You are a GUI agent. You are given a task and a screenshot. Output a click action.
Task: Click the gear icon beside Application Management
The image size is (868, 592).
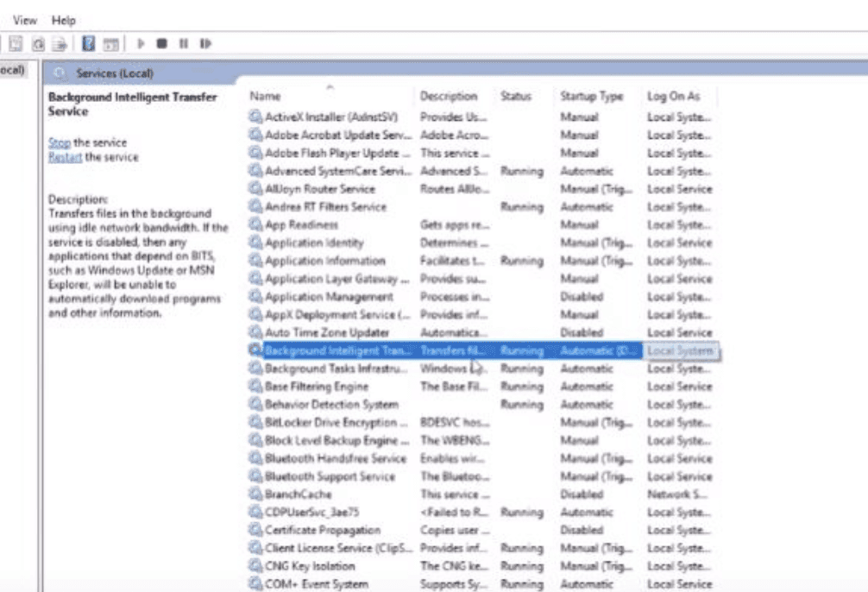tap(255, 296)
